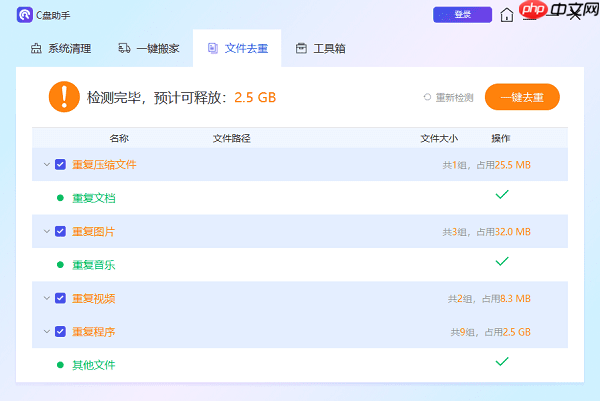Image resolution: width=600 pixels, height=401 pixels.
Task: Click the C盘助手 app logo icon
Action: (24, 16)
